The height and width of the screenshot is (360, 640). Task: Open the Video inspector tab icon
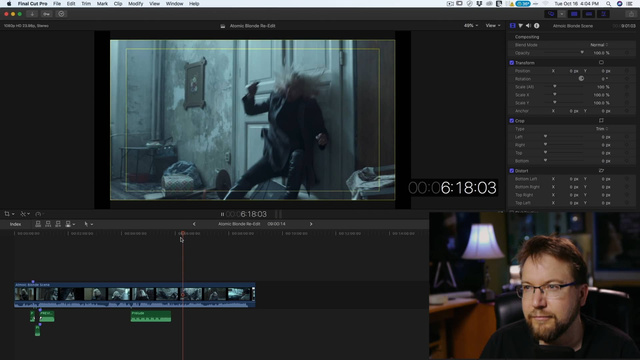[x=513, y=26]
